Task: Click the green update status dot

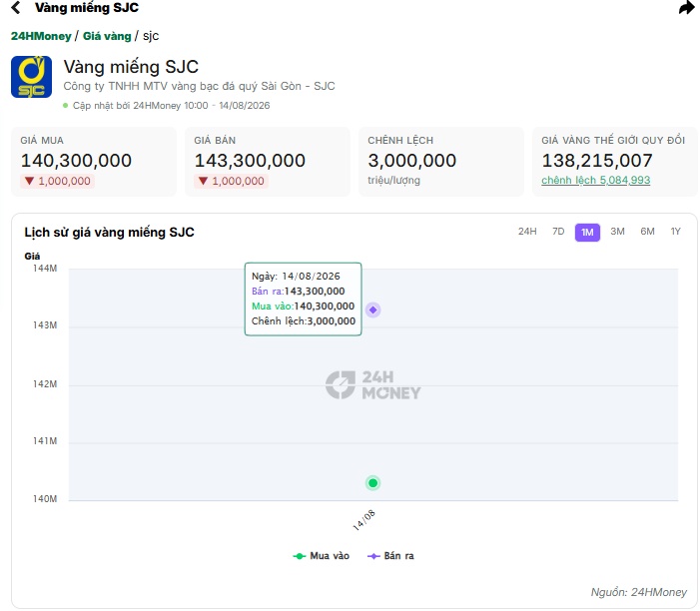Action: [x=66, y=106]
